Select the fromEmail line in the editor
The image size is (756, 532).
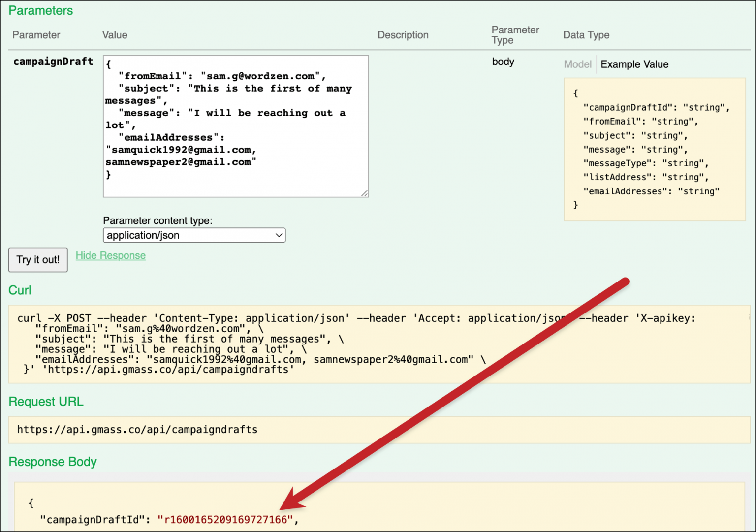[x=215, y=76]
